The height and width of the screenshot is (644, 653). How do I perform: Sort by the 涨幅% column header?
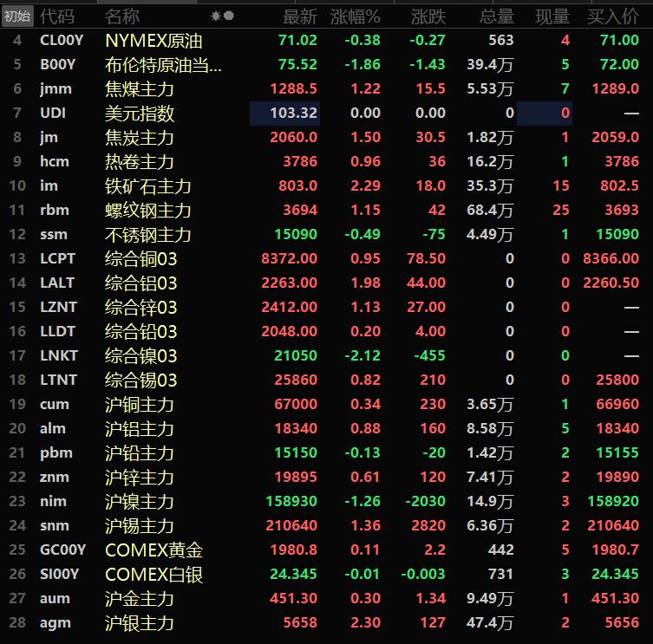[356, 16]
